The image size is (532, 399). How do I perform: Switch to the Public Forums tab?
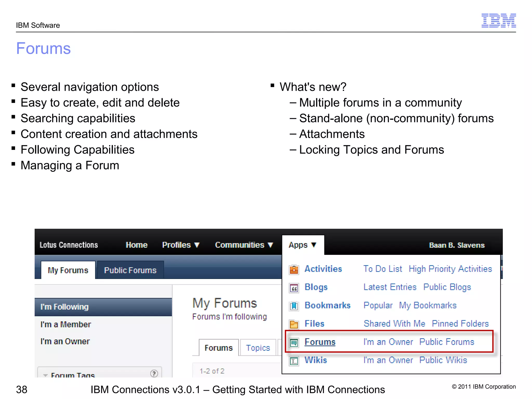click(130, 270)
